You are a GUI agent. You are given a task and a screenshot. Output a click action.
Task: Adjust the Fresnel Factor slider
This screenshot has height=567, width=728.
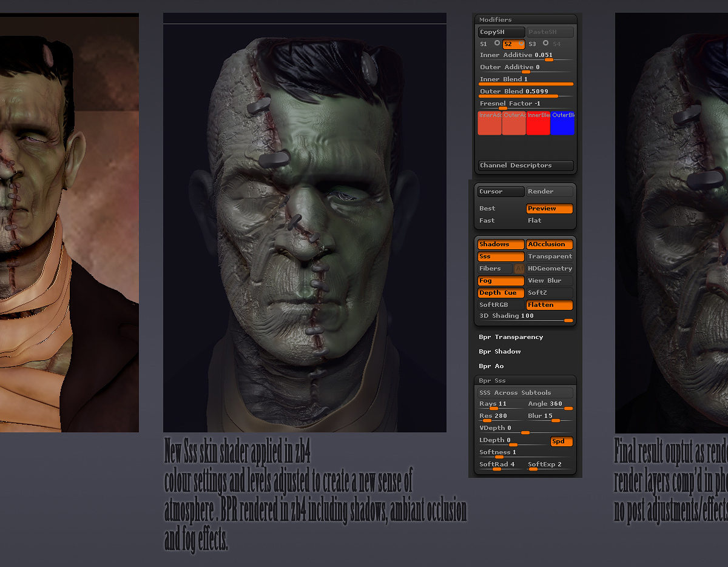click(525, 104)
